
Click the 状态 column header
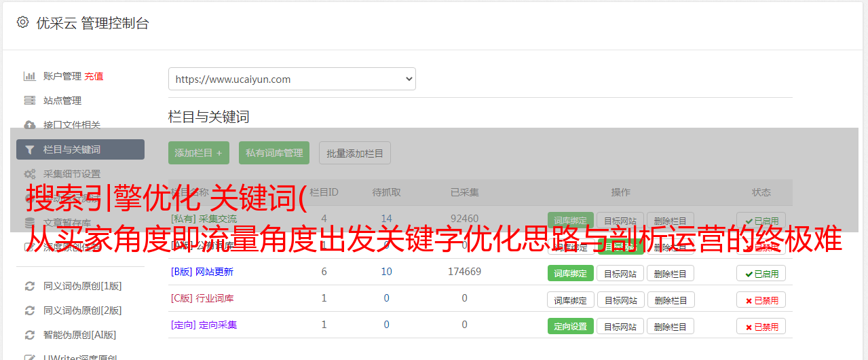[x=761, y=192]
